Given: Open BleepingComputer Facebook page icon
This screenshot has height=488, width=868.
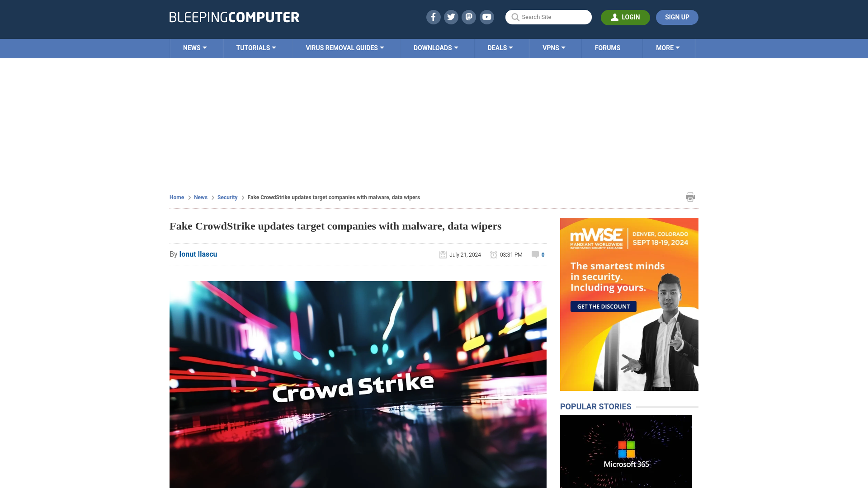Looking at the screenshot, I should [x=433, y=17].
